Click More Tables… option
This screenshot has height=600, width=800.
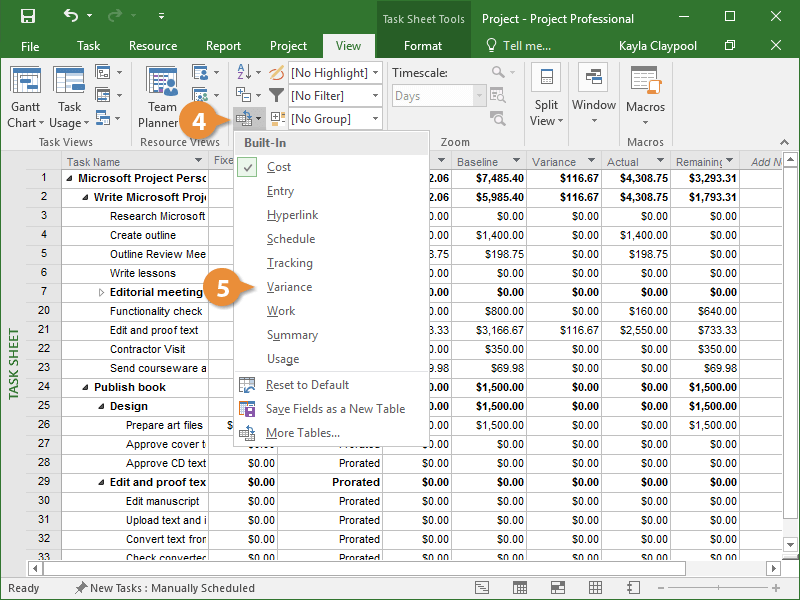click(302, 433)
